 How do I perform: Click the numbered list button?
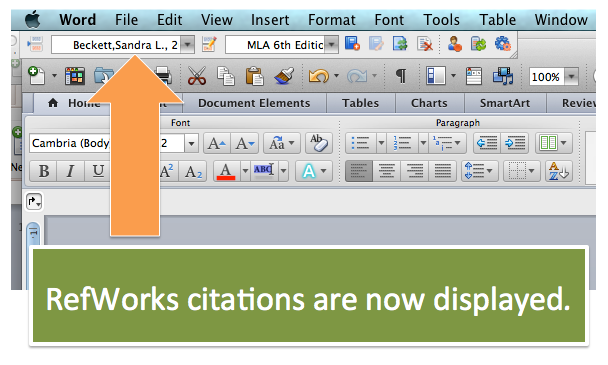403,143
